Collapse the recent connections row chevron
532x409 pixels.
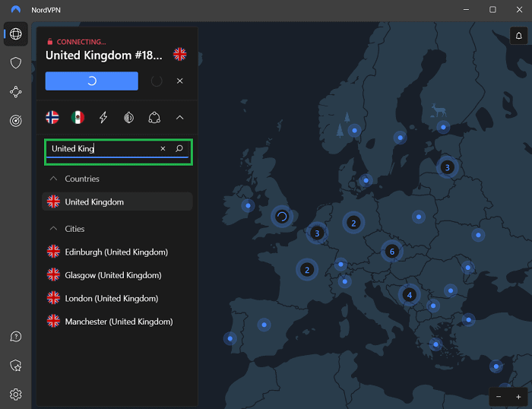click(x=180, y=117)
